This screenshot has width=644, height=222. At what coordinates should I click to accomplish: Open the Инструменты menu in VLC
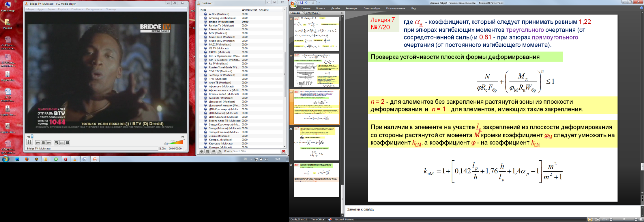(94, 10)
